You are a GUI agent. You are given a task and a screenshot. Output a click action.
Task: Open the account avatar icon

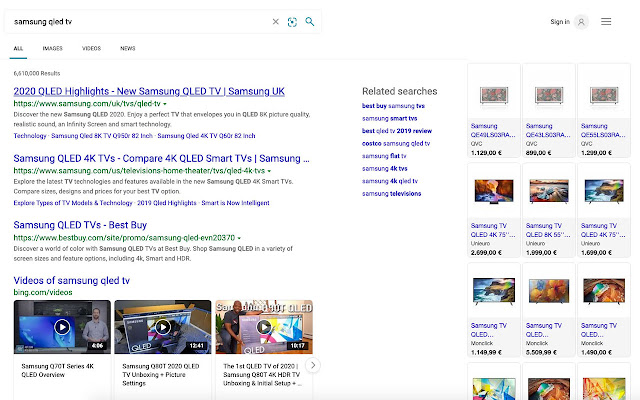581,22
